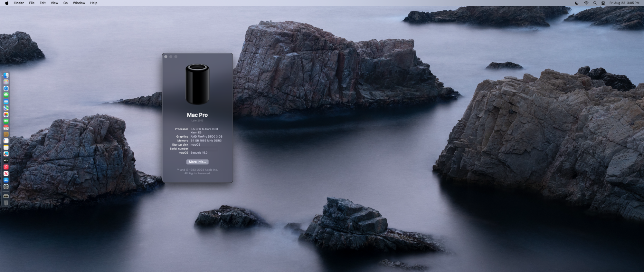Open Control Center from the menu bar
This screenshot has width=644, height=272.
point(603,3)
